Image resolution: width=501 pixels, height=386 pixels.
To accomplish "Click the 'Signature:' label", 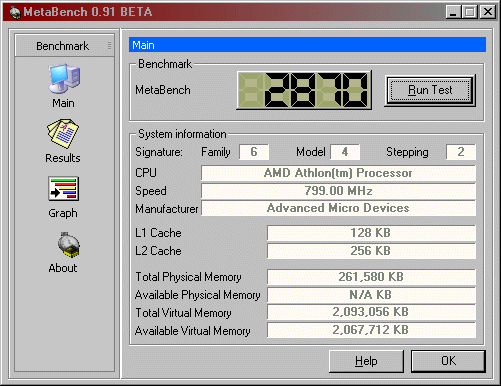I will [x=159, y=152].
